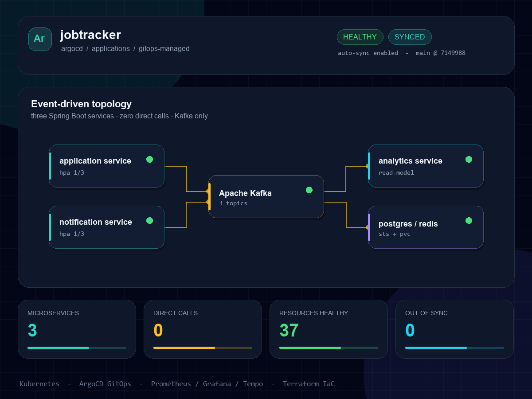Click the green status dot on analytics service
The width and height of the screenshot is (532, 399).
[x=469, y=159]
